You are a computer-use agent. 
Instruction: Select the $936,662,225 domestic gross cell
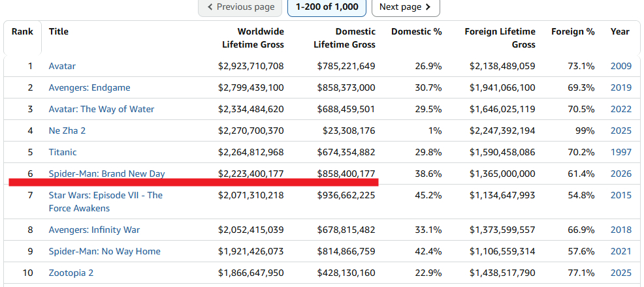tap(346, 195)
